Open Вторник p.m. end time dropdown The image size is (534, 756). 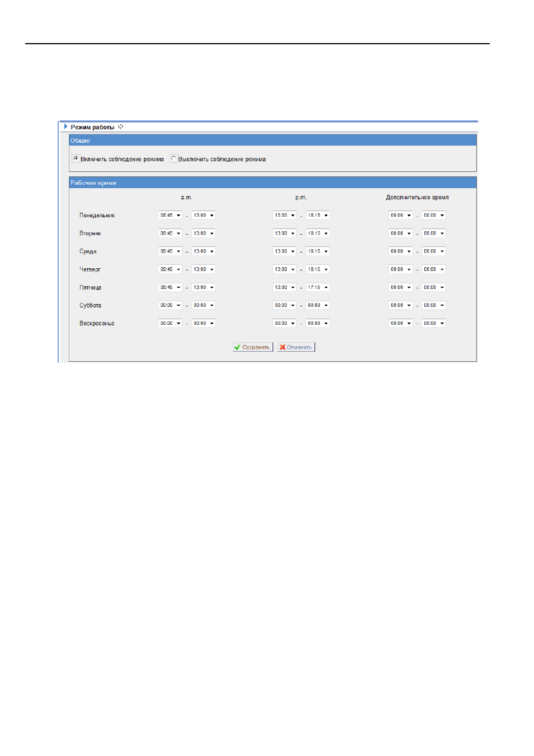click(x=317, y=234)
